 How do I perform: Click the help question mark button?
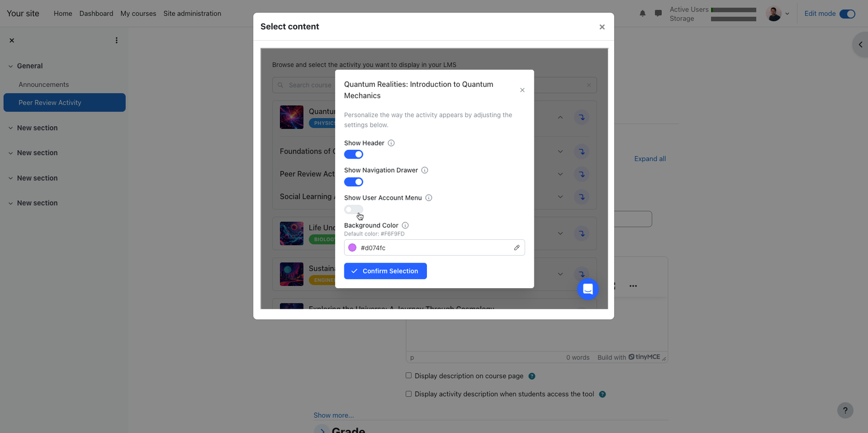click(x=845, y=410)
